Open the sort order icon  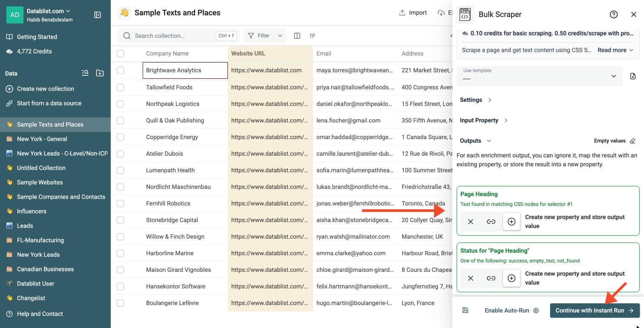[x=313, y=36]
